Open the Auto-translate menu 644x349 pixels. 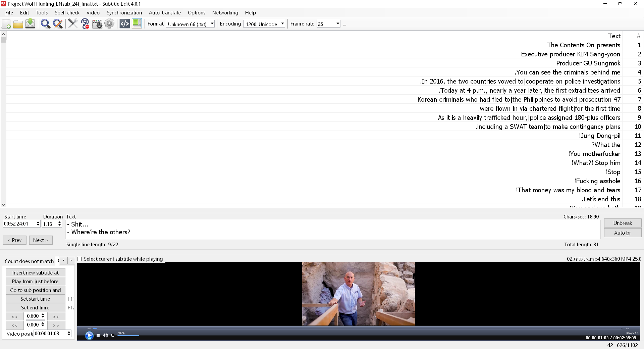164,12
